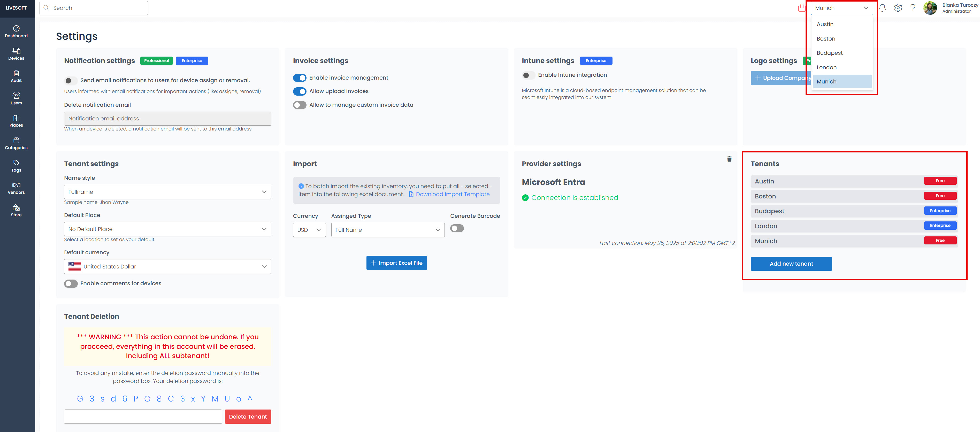980x432 pixels.
Task: Click Add new tenant button
Action: coord(791,264)
